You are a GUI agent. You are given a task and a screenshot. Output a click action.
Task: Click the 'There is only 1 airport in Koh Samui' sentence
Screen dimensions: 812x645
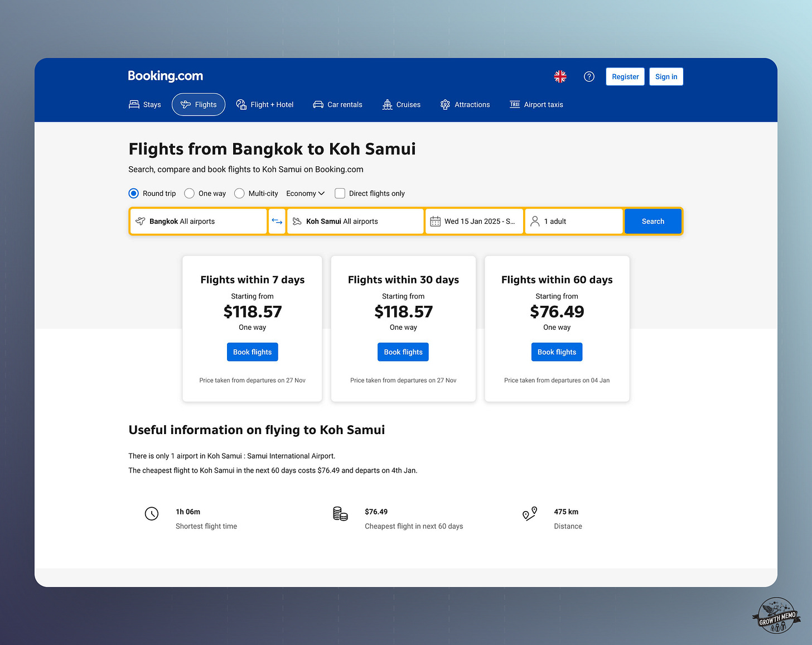[232, 456]
